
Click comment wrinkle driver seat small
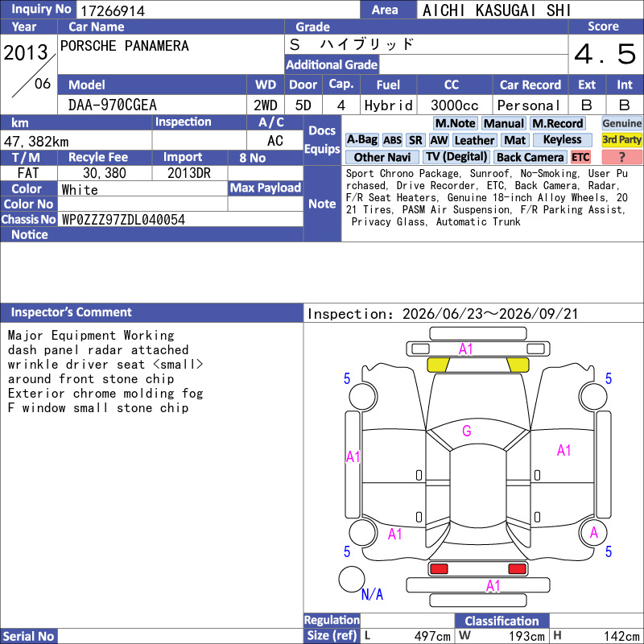[105, 365]
